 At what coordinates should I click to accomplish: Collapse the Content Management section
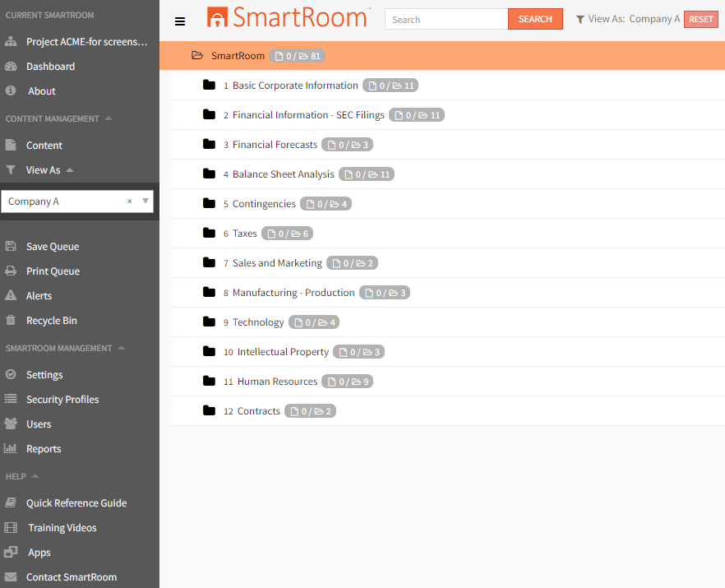click(x=109, y=118)
